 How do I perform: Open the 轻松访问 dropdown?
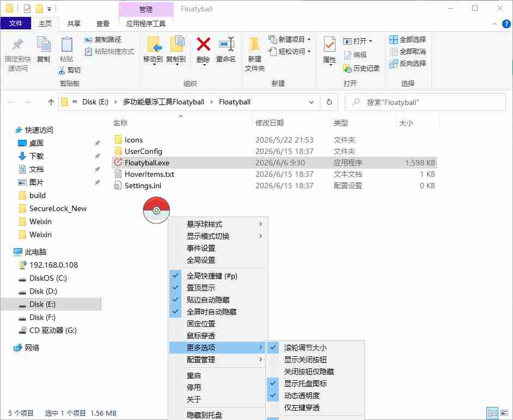(x=290, y=52)
